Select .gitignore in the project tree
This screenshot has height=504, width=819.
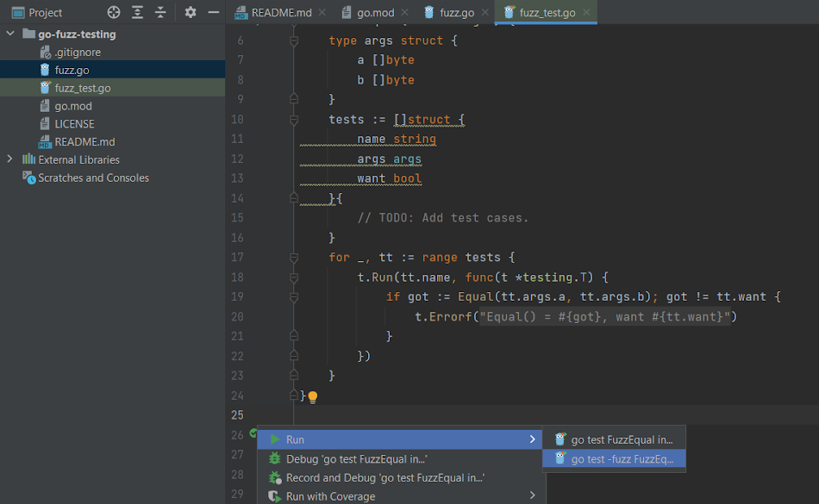(78, 53)
